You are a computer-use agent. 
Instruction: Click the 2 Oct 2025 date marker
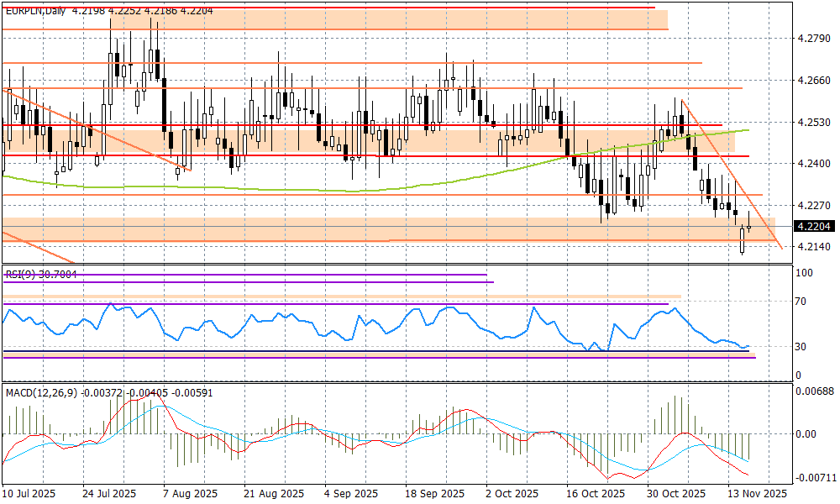[513, 494]
